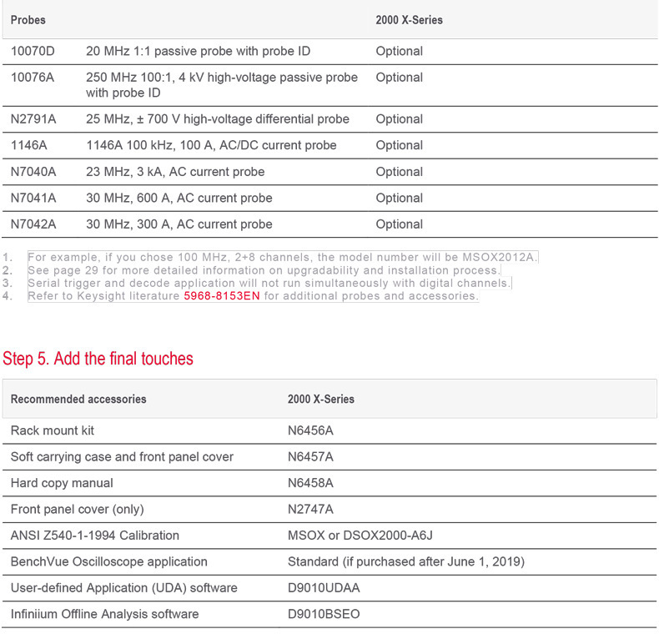Viewport: 659px width, 644px height.
Task: Select probe model 10076A
Action: (33, 78)
